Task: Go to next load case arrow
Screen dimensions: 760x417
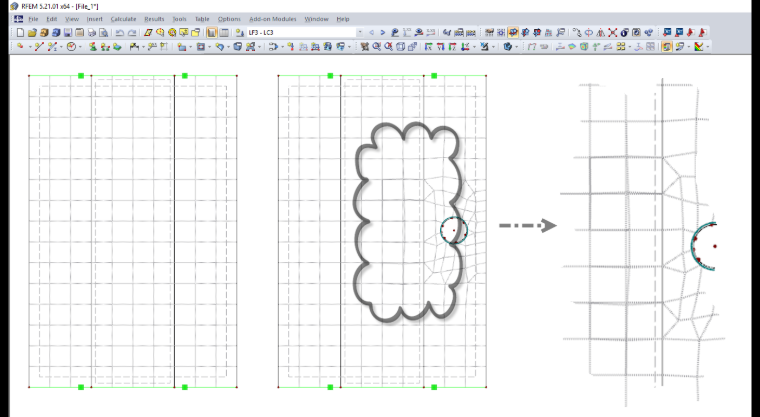Action: (383, 32)
